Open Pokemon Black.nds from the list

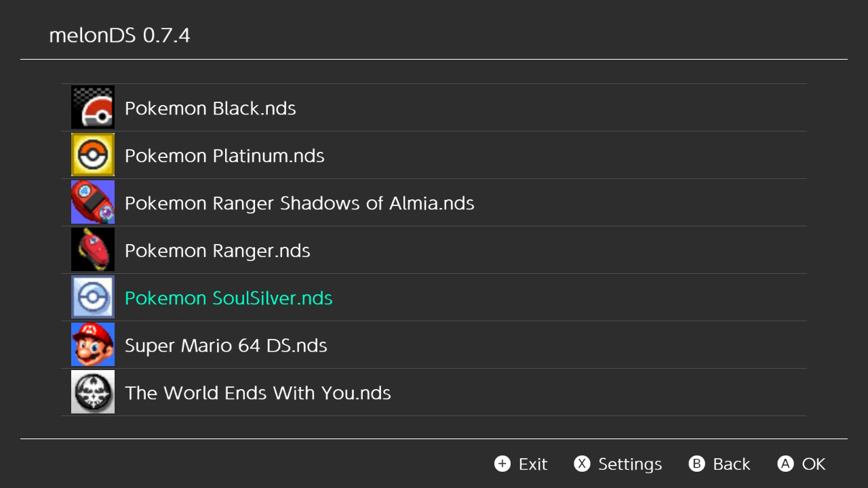click(x=210, y=108)
